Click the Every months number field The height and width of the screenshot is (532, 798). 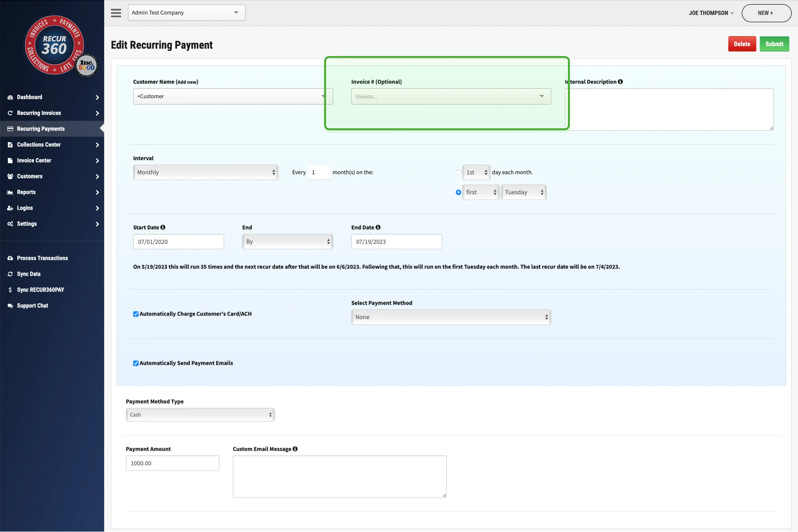click(319, 172)
